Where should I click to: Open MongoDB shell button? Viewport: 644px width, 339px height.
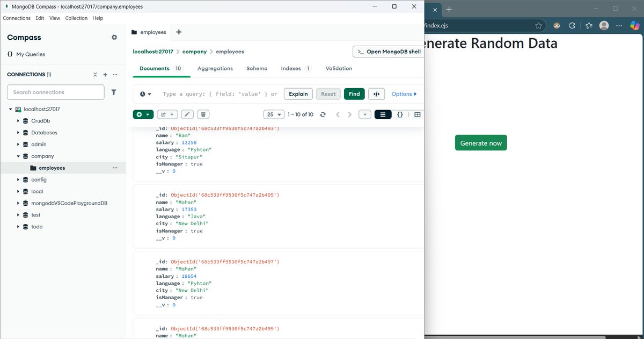coord(388,52)
